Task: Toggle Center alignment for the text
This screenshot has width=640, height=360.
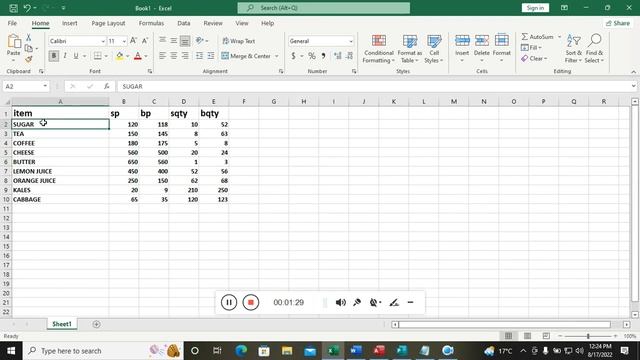Action: pos(173,56)
